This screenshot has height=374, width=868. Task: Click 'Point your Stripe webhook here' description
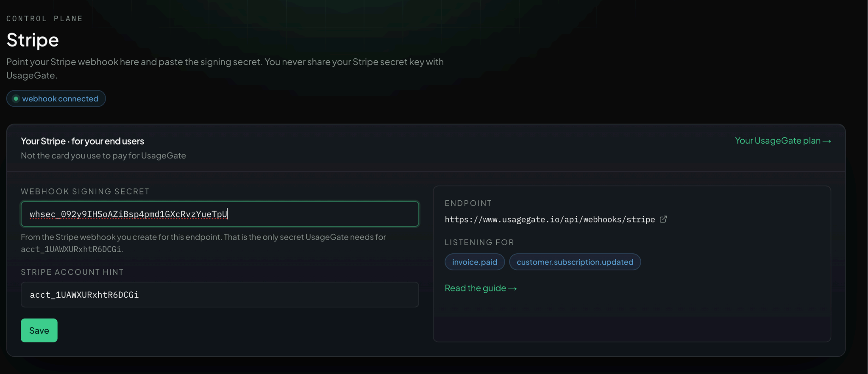(x=225, y=69)
